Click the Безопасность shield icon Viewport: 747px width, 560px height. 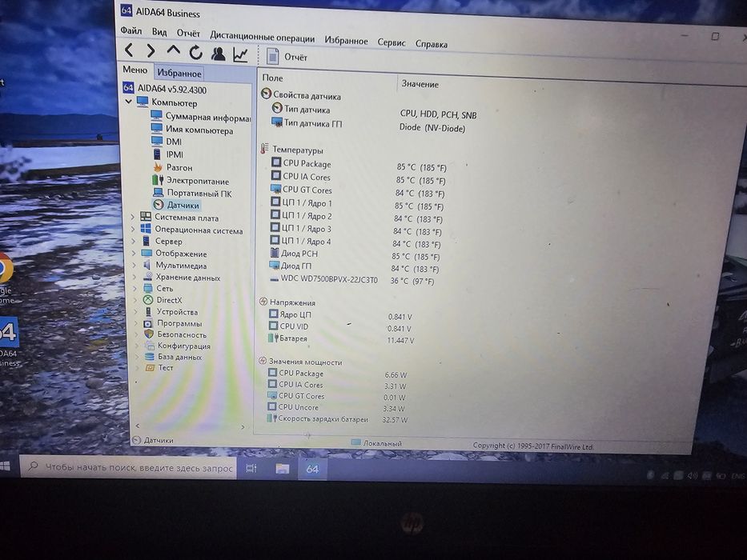click(x=149, y=334)
